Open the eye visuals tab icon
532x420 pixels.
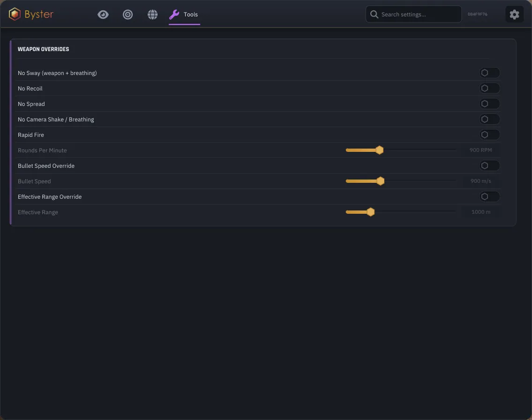coord(103,15)
